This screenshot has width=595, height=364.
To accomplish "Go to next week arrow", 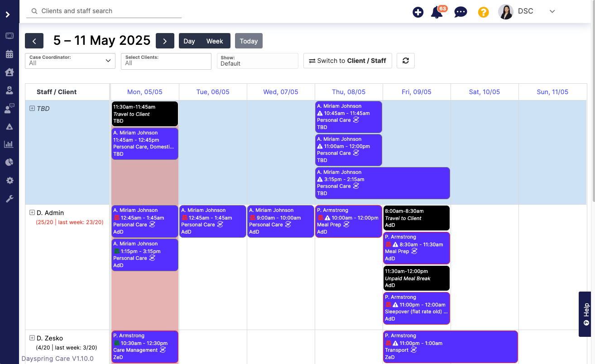I will pyautogui.click(x=165, y=41).
